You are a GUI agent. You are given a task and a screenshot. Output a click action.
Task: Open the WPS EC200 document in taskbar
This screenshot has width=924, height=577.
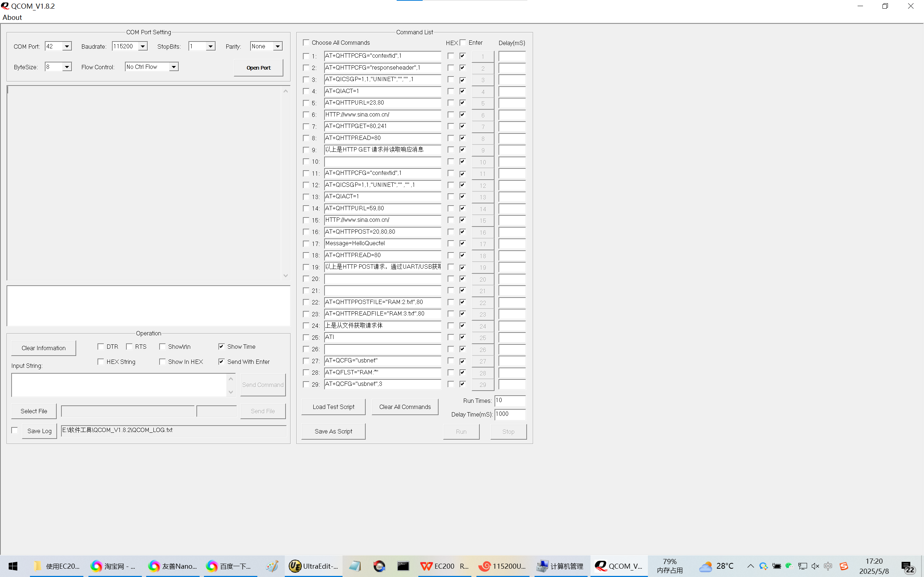[x=444, y=566]
